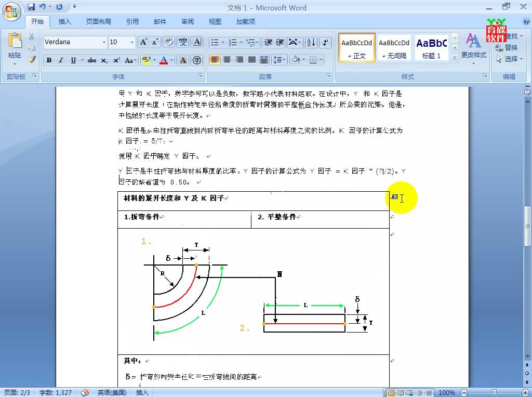Switch to the 邮件 tab
This screenshot has height=397, width=532.
coord(160,22)
